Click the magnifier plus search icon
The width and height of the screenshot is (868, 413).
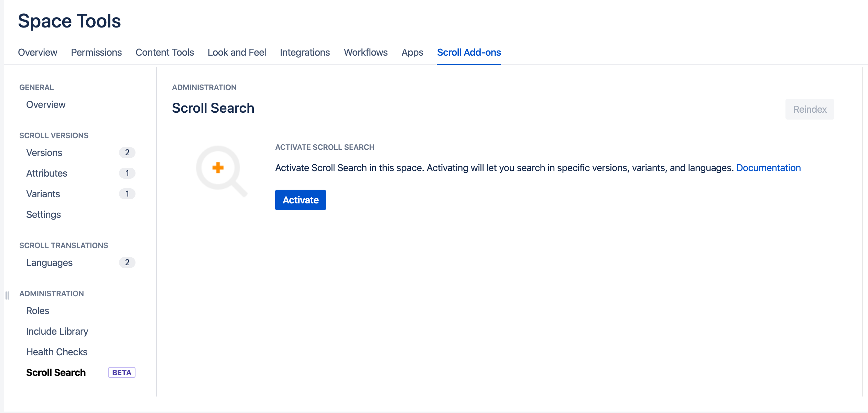click(221, 171)
